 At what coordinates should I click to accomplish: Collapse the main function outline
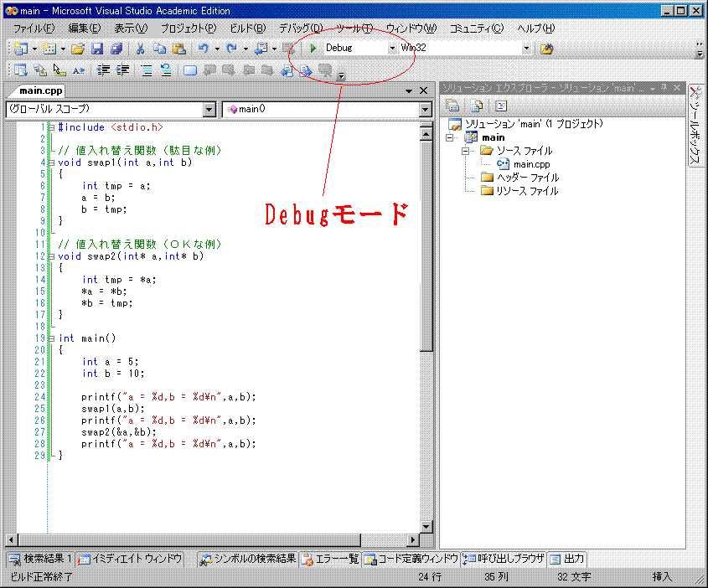point(51,338)
